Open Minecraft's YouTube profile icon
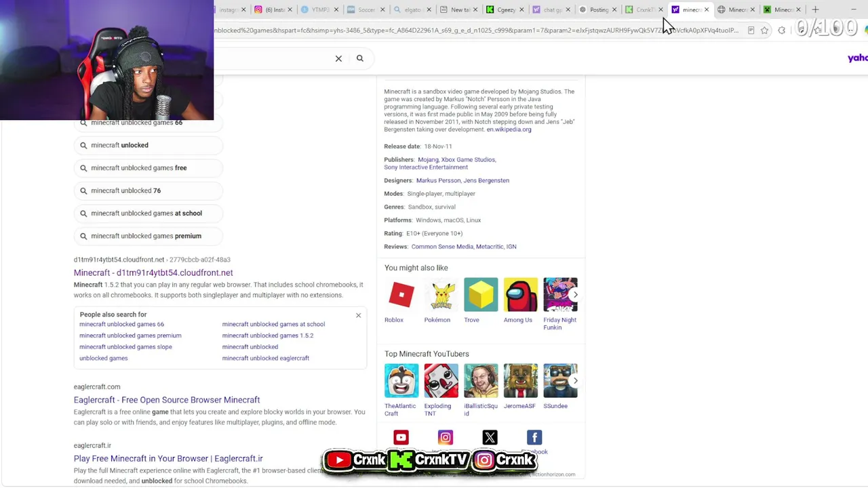 (x=401, y=438)
